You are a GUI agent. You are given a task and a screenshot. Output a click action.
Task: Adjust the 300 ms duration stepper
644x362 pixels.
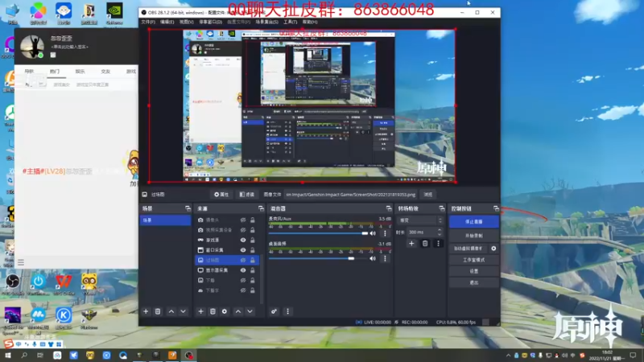440,232
